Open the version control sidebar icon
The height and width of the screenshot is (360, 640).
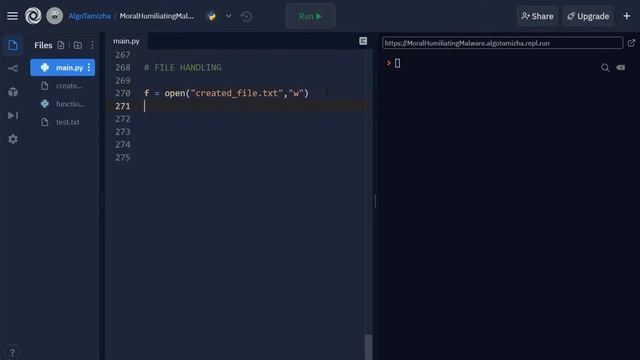13,68
